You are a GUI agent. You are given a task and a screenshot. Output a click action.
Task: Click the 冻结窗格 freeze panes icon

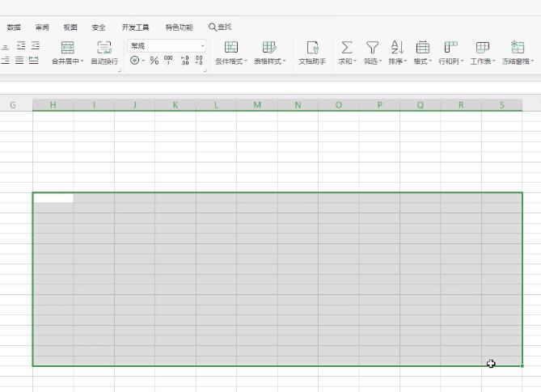point(518,47)
